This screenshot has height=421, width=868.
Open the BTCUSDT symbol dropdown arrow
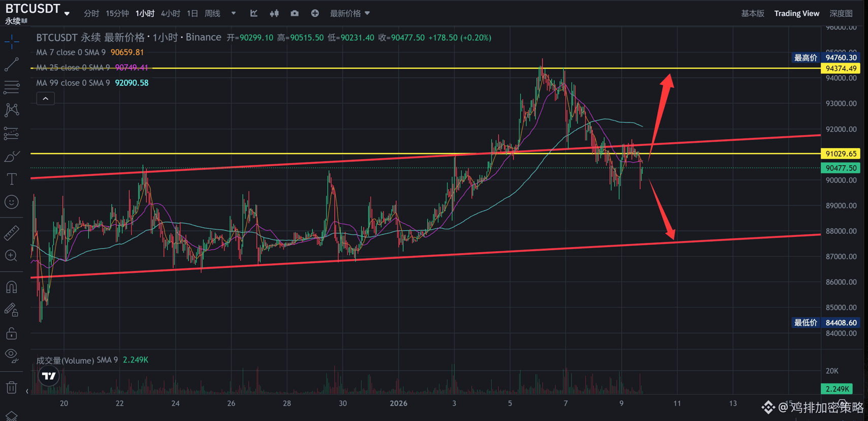coord(67,14)
